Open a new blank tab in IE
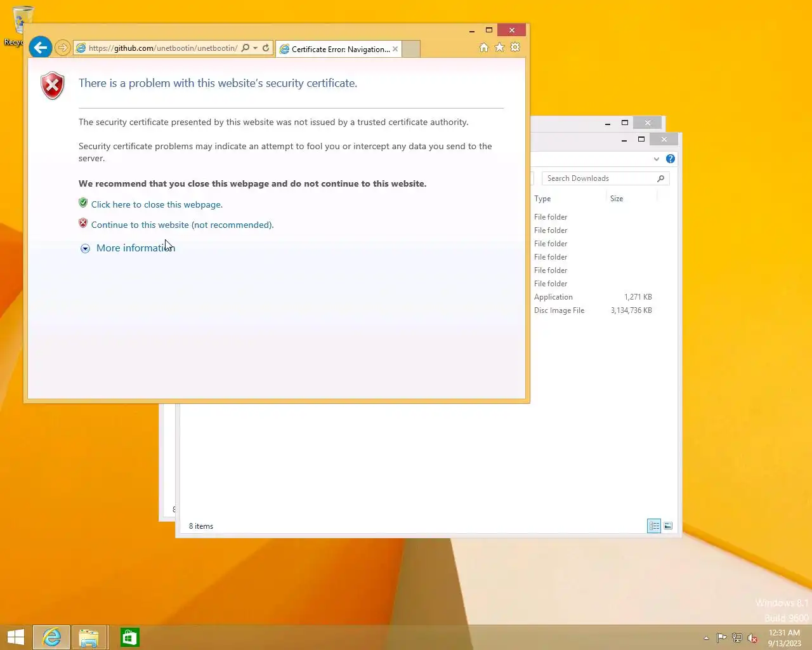 411,49
